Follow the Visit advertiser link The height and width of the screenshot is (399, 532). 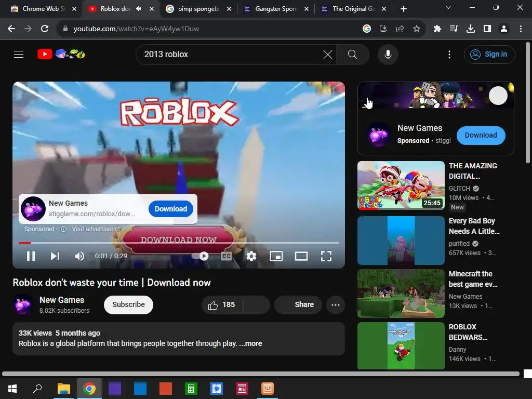pos(96,229)
